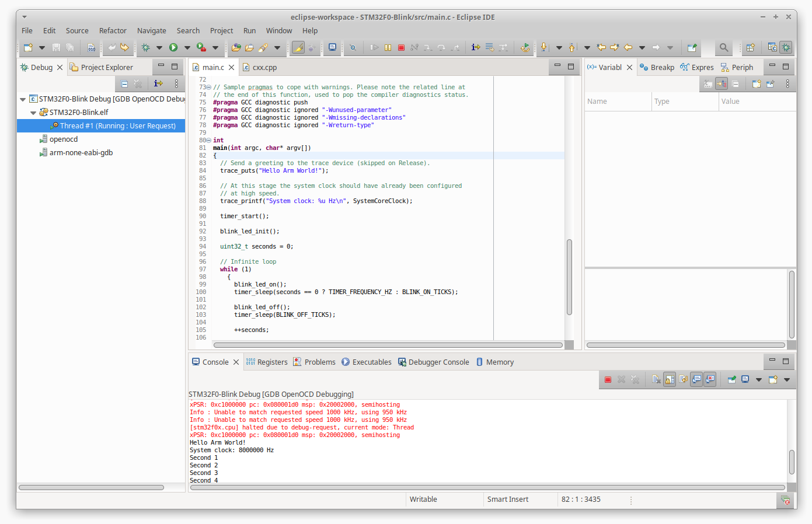The height and width of the screenshot is (524, 812).
Task: Click the Previous Annotation up-arrow icon
Action: click(x=572, y=47)
